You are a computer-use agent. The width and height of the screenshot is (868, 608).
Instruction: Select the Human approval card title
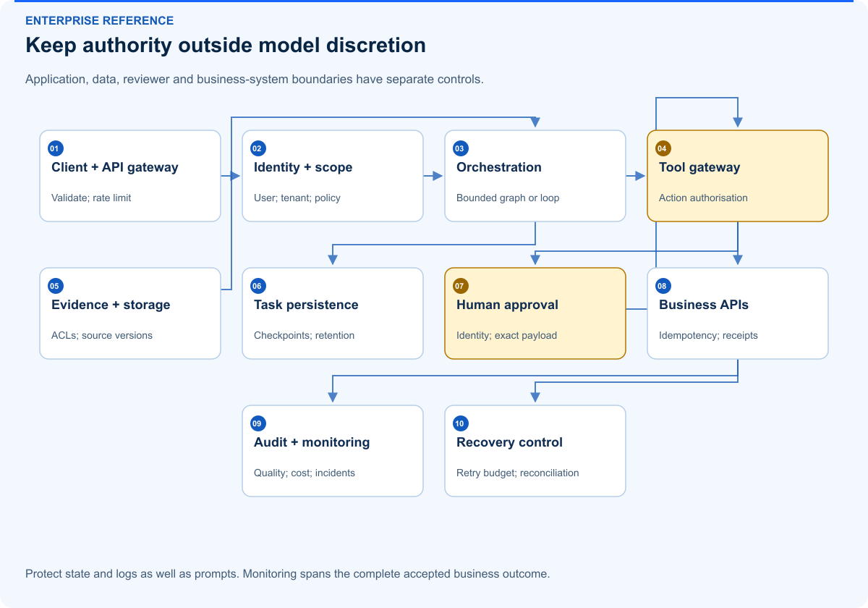(507, 305)
